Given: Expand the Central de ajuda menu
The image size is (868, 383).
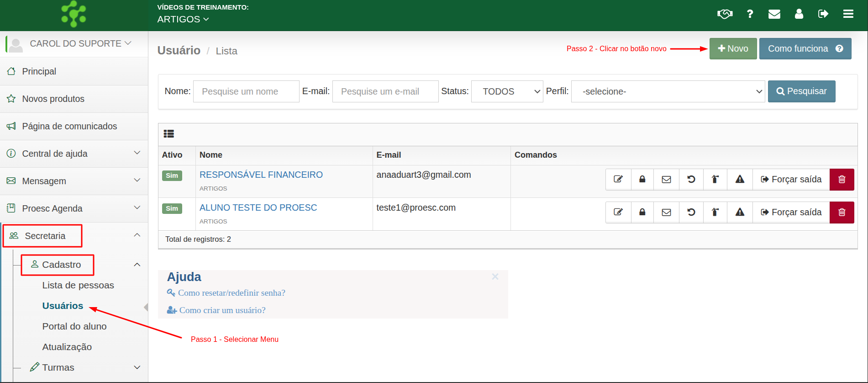Looking at the screenshot, I should coord(74,154).
